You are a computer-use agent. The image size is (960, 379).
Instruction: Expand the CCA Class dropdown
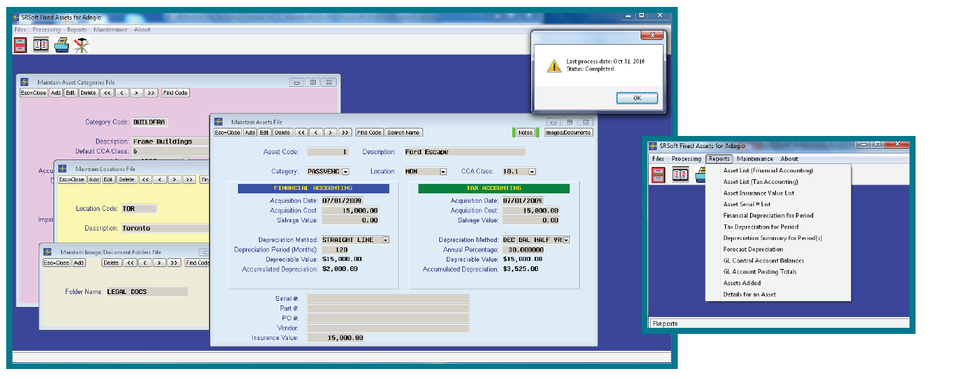(x=532, y=171)
